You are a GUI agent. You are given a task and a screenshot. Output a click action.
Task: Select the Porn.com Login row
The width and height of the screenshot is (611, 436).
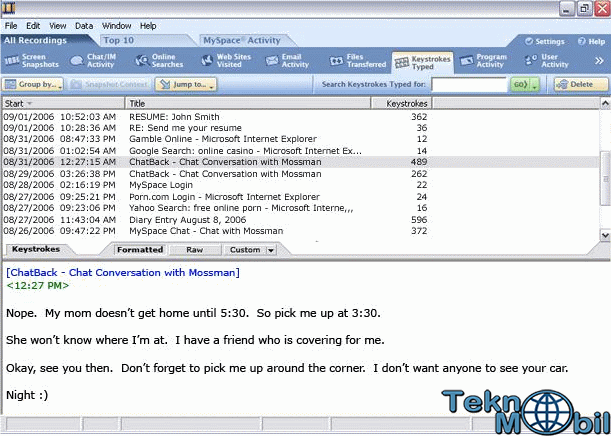pos(300,197)
